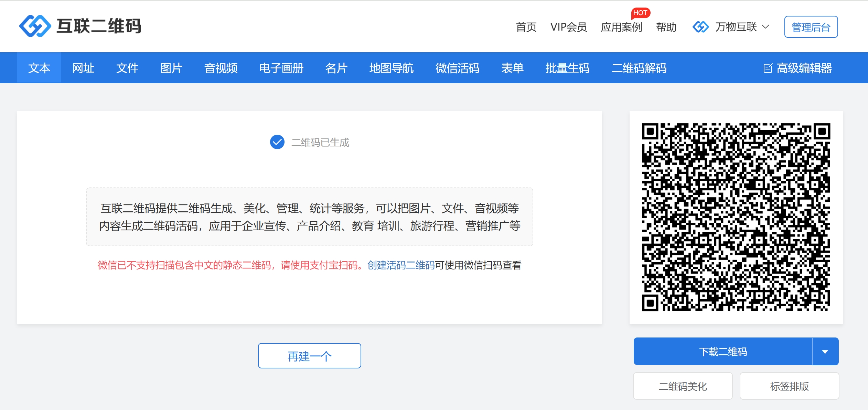
Task: Go to 首页 in top navigation
Action: [526, 27]
